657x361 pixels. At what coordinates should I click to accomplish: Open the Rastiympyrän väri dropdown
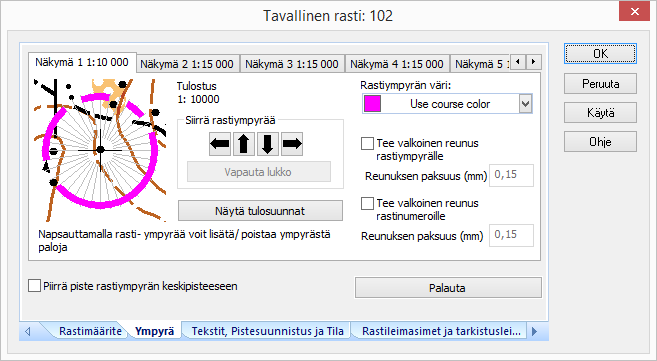click(525, 103)
